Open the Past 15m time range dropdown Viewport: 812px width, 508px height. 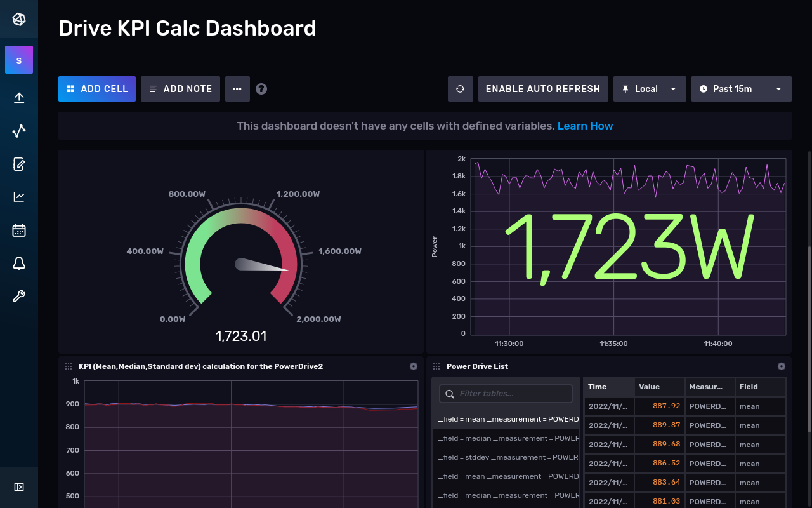coord(741,88)
